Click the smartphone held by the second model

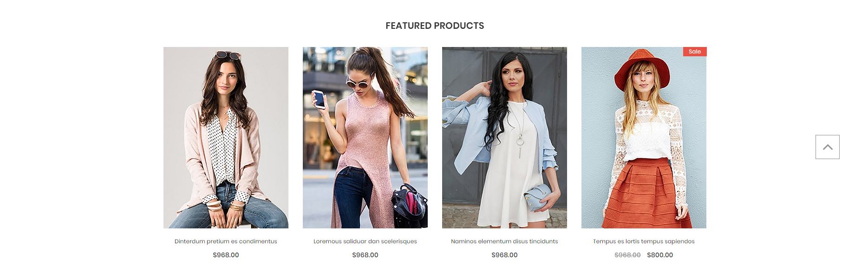[319, 99]
